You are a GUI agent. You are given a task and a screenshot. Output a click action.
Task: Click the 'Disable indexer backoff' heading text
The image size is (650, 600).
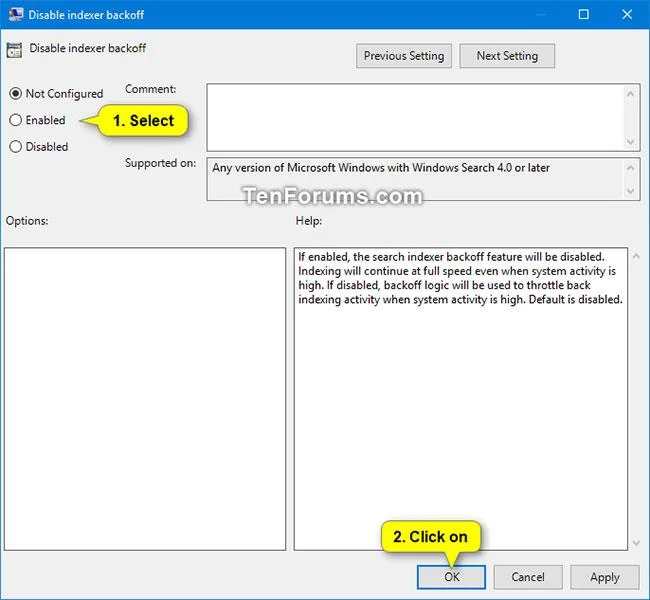click(87, 48)
